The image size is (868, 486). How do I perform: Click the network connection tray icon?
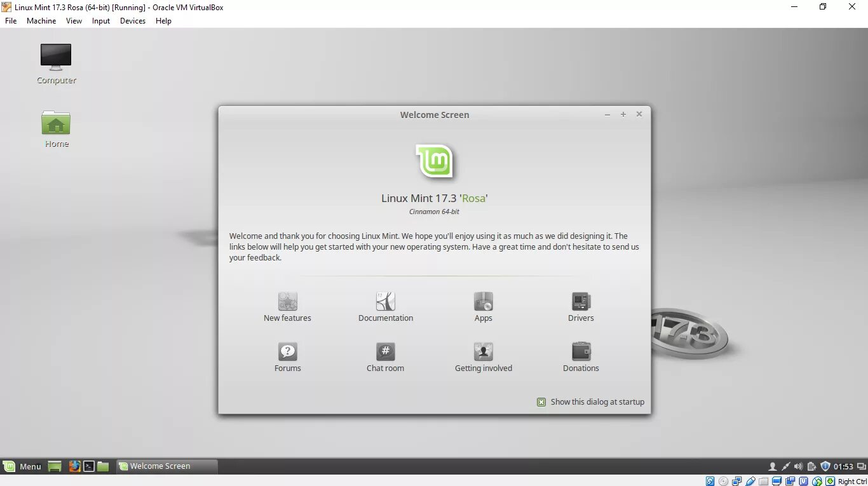786,466
